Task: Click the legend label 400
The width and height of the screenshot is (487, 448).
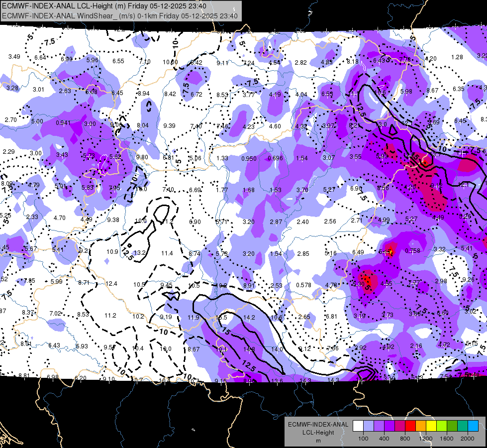Action: [384, 439]
